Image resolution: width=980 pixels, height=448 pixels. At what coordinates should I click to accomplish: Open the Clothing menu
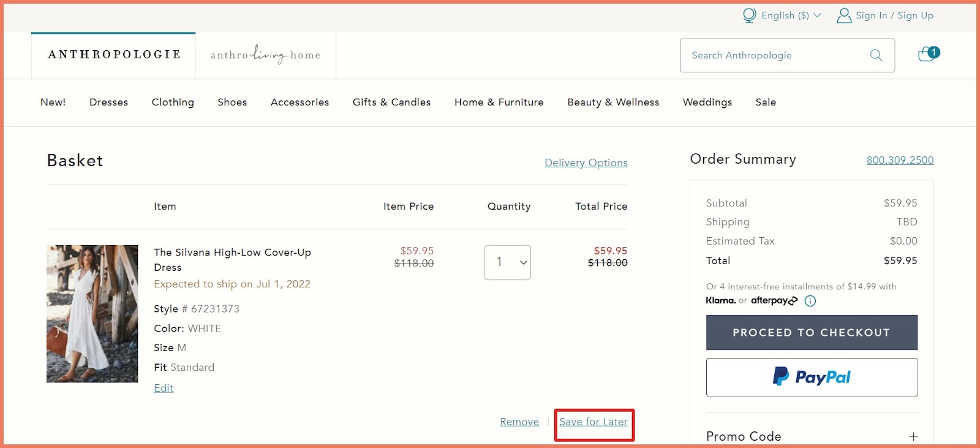click(x=173, y=102)
